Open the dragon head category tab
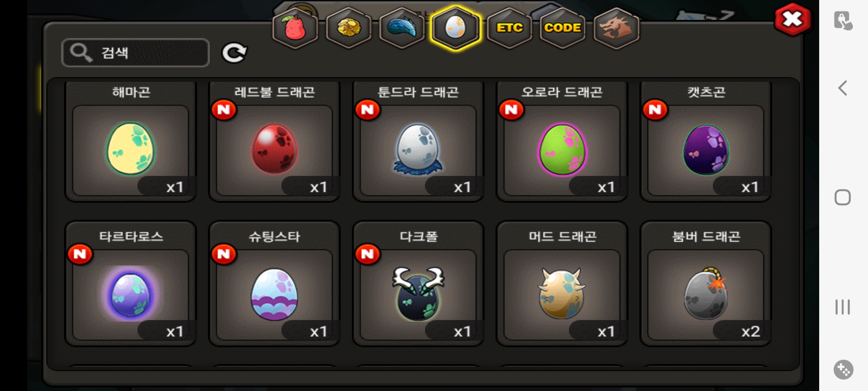The image size is (868, 391). [616, 28]
